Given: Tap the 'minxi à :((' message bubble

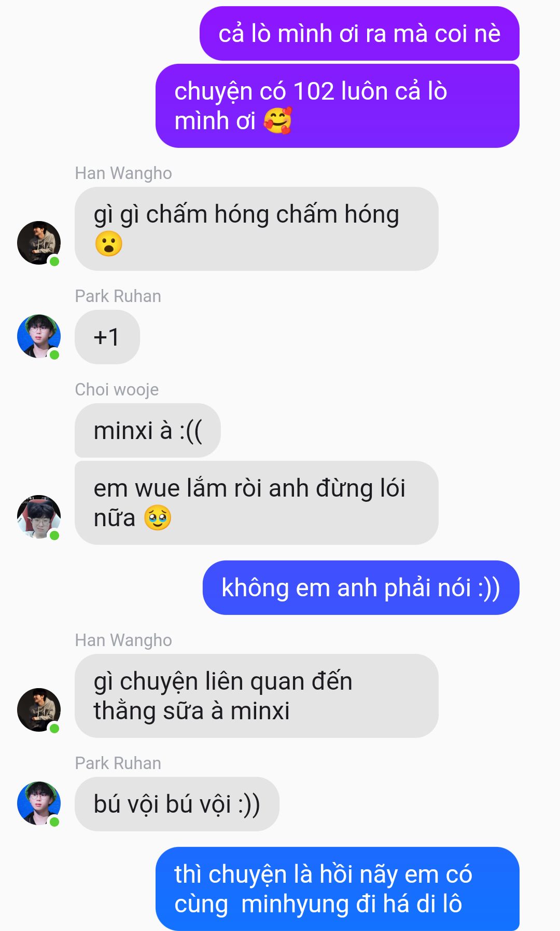Looking at the screenshot, I should coord(148,431).
